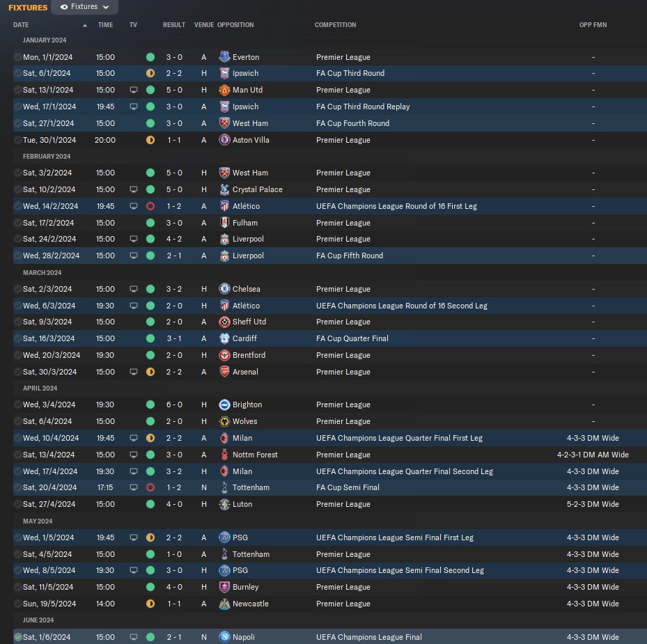Select UEFA Champions League Final competition text
Screen dimensions: 647x644
[369, 637]
